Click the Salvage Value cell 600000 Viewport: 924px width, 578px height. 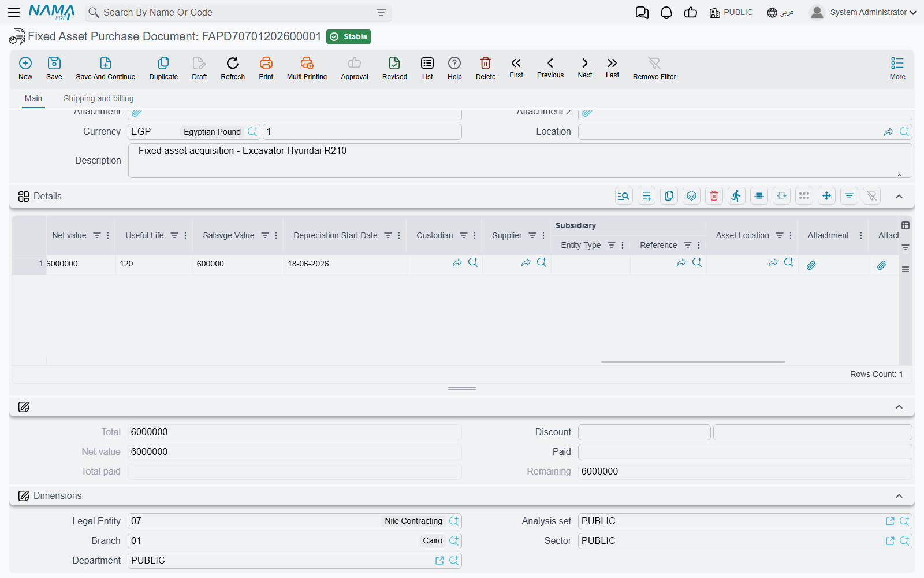click(238, 264)
